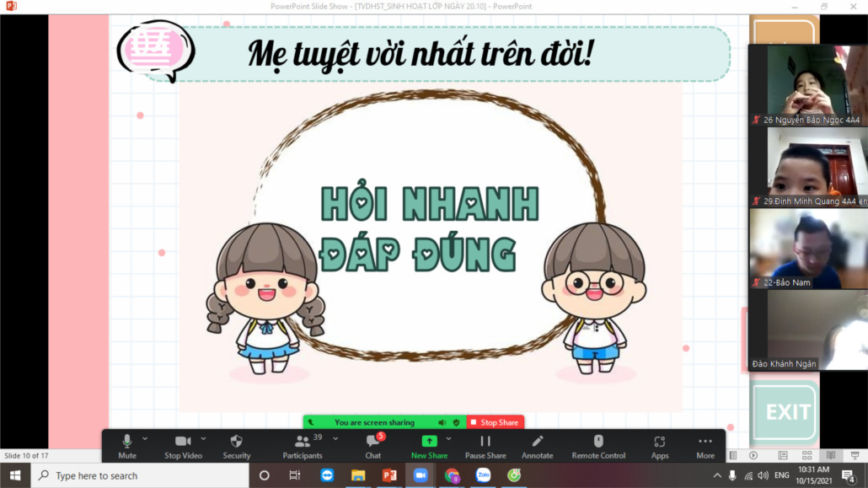868x488 pixels.
Task: Click the EXIT button on slide
Action: 787,412
